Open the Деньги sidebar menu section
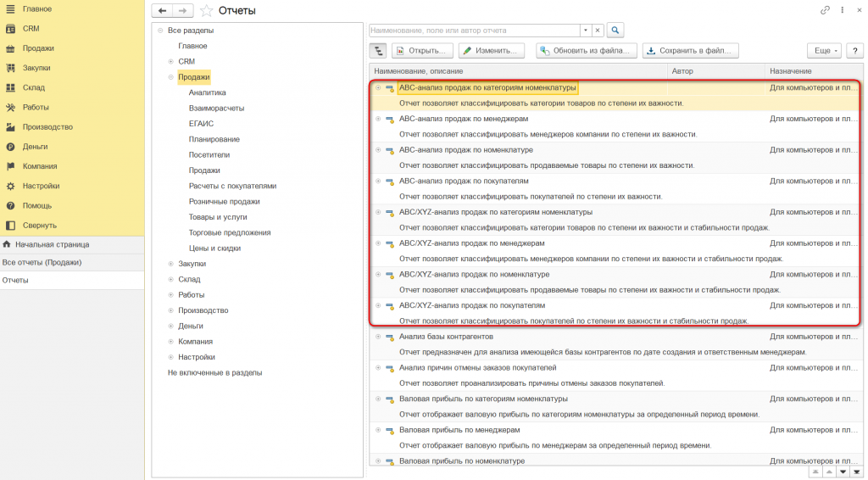 35,147
